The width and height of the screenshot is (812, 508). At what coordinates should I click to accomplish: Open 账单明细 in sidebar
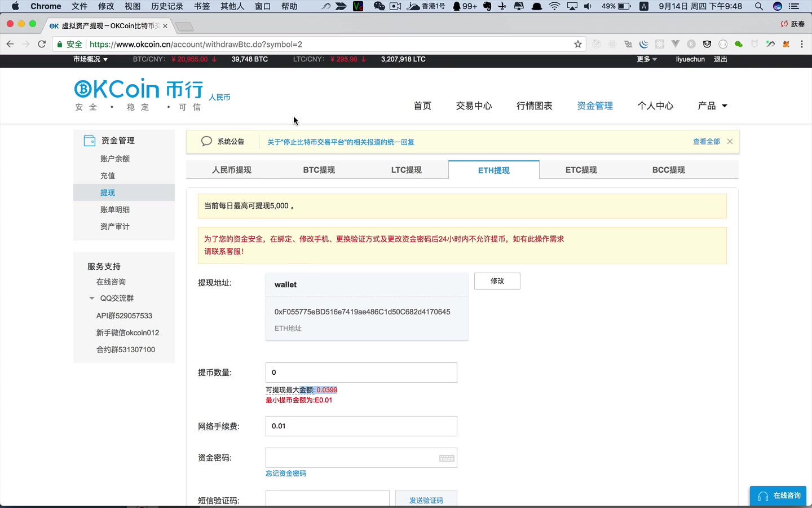coord(115,209)
